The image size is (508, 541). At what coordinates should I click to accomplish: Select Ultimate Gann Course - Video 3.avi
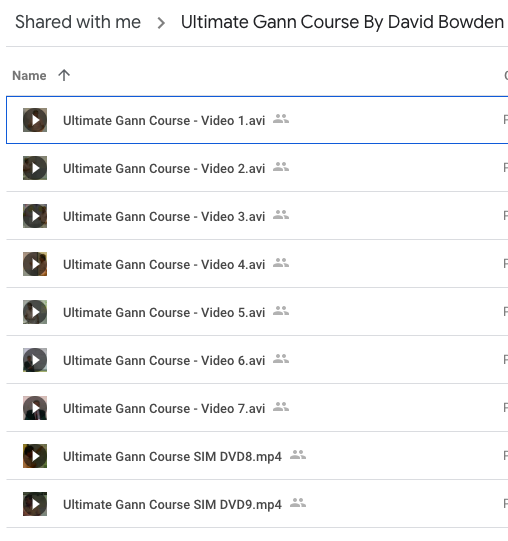pos(257,216)
